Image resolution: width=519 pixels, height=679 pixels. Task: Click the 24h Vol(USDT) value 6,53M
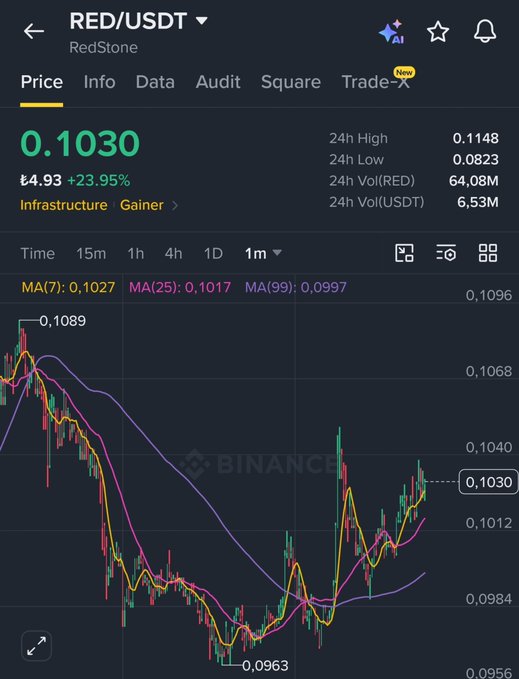(477, 202)
